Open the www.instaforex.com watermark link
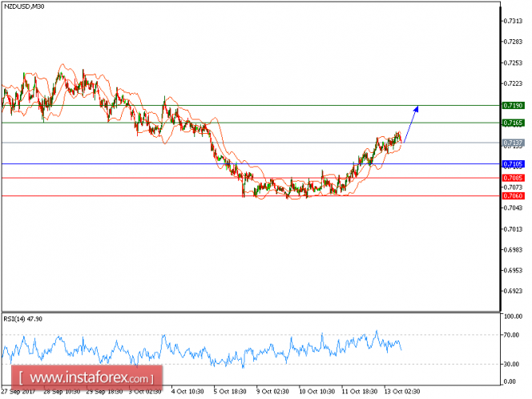The image size is (532, 399). click(87, 378)
